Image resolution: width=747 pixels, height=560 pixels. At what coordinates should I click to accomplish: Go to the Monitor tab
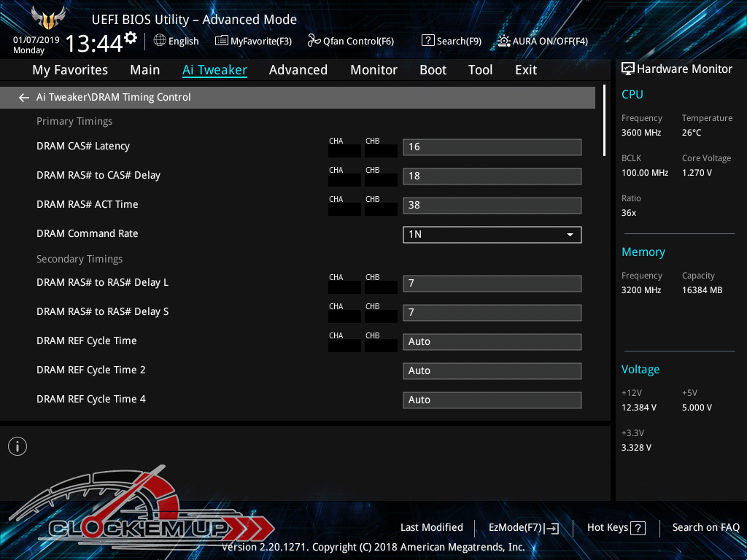coord(373,70)
